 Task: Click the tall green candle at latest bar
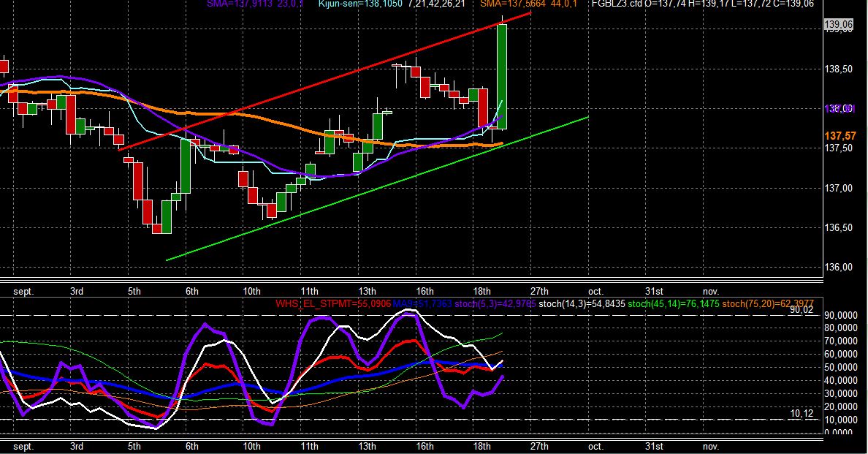coord(501,77)
